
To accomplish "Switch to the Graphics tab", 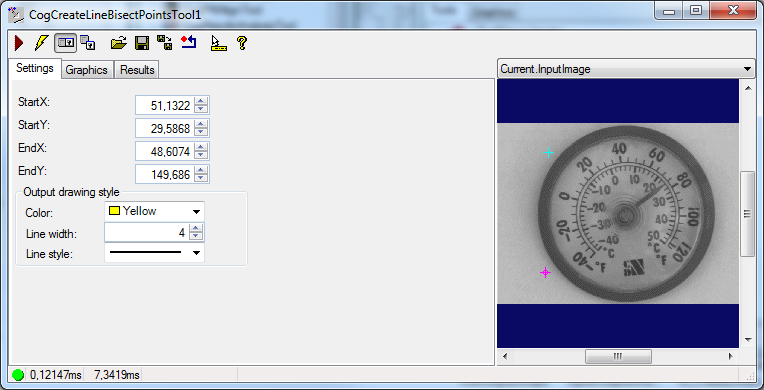I will (x=86, y=70).
